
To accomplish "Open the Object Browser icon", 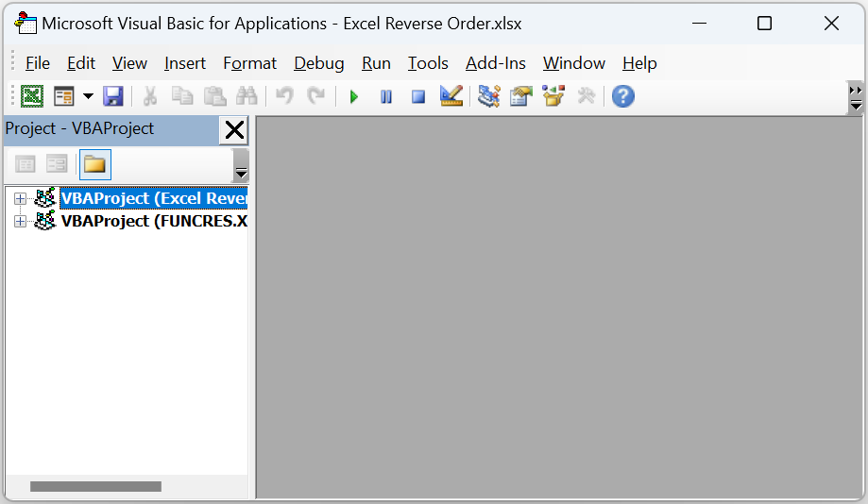I will pyautogui.click(x=553, y=96).
